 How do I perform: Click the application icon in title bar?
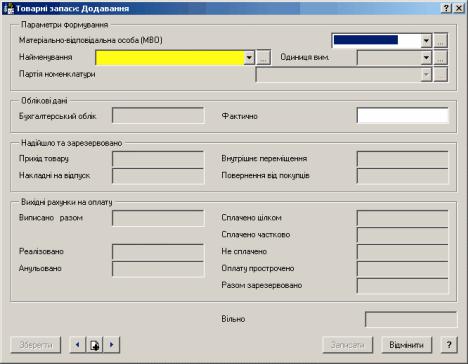(x=9, y=8)
